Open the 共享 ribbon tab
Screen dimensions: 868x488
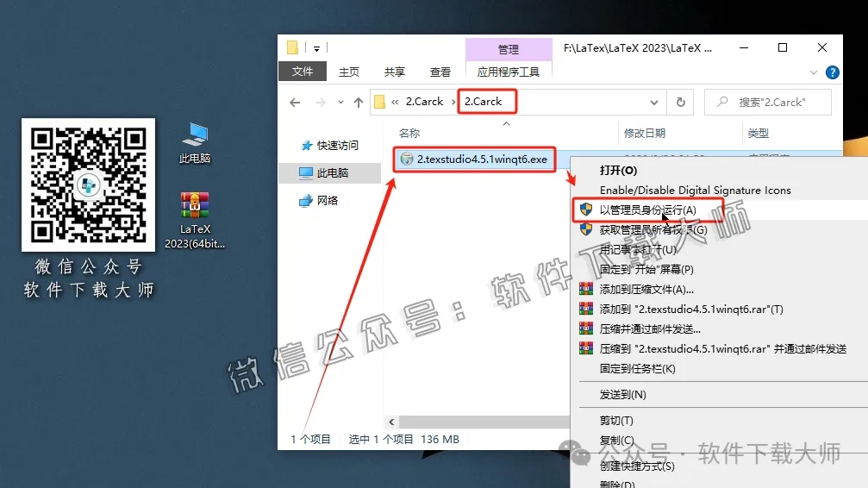click(394, 72)
